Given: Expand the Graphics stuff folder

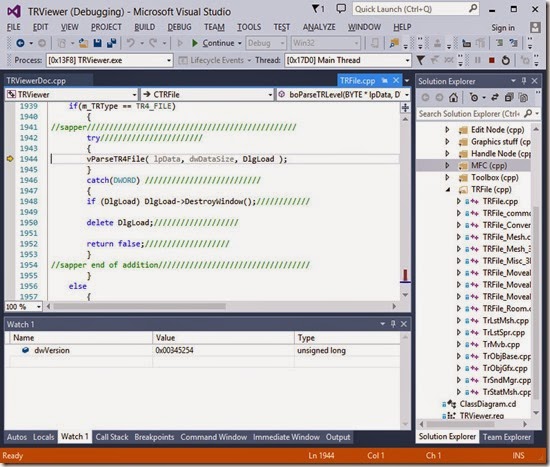Looking at the screenshot, I should (447, 141).
